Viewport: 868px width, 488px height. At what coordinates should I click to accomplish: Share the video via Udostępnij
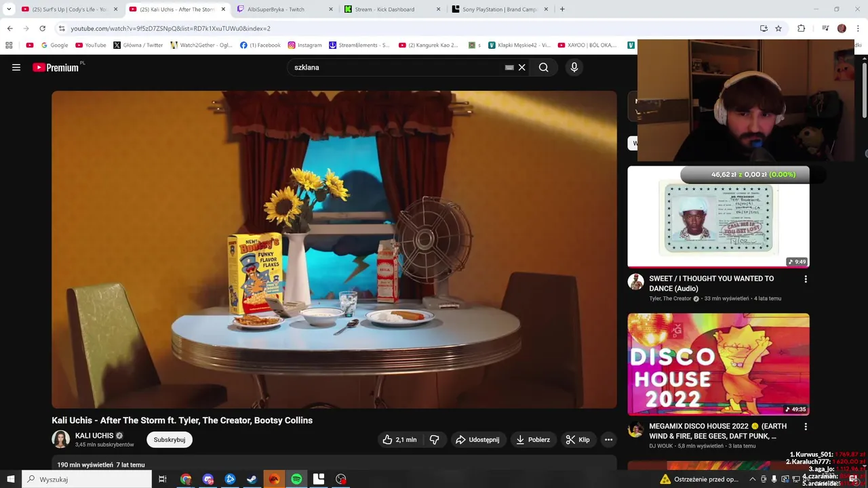[x=477, y=440]
